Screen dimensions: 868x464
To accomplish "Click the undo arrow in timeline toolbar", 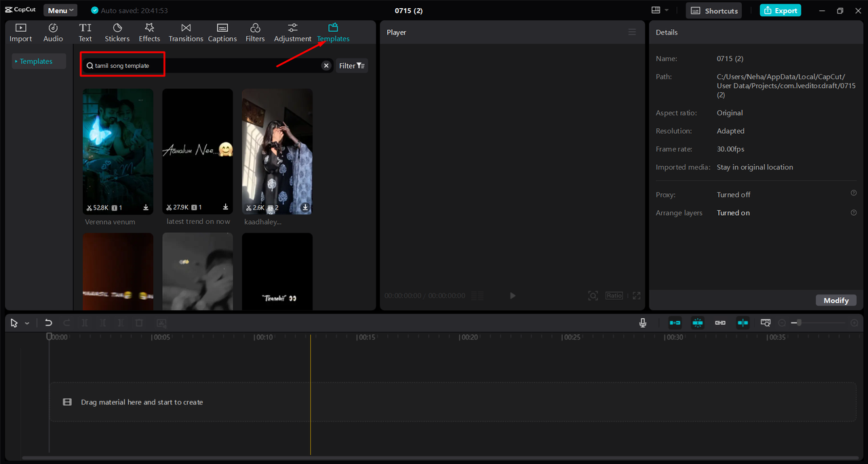I will click(x=48, y=323).
